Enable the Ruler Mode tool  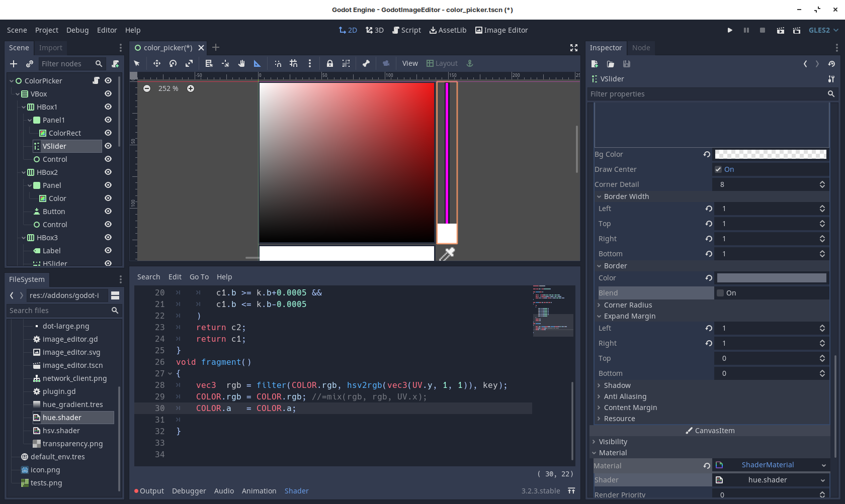(257, 63)
